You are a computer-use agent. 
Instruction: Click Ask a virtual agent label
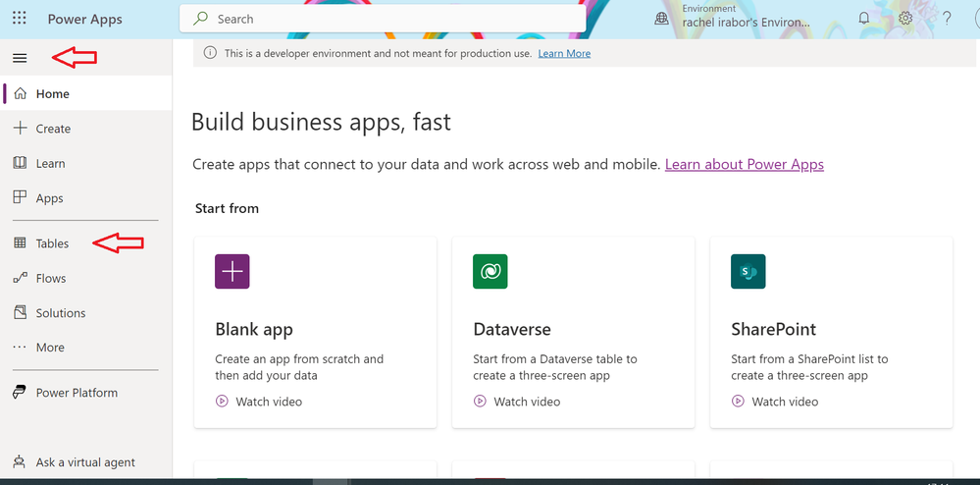(x=85, y=462)
